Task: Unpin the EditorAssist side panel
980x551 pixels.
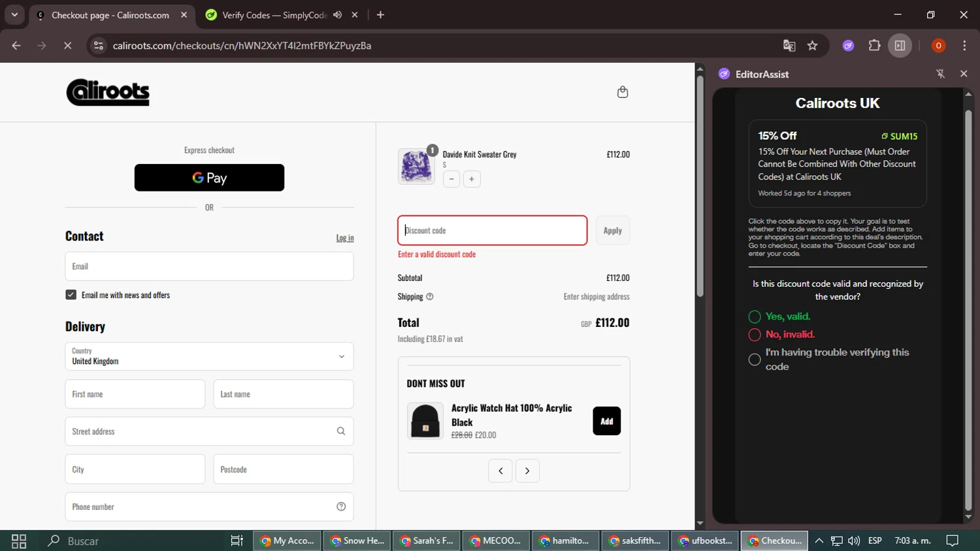Action: (941, 74)
